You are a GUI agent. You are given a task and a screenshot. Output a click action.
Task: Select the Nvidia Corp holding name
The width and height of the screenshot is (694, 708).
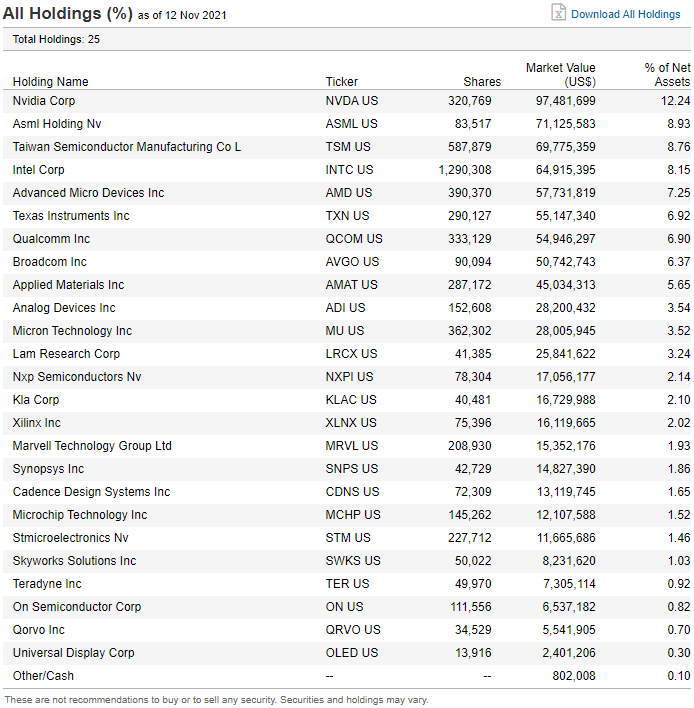[x=44, y=101]
